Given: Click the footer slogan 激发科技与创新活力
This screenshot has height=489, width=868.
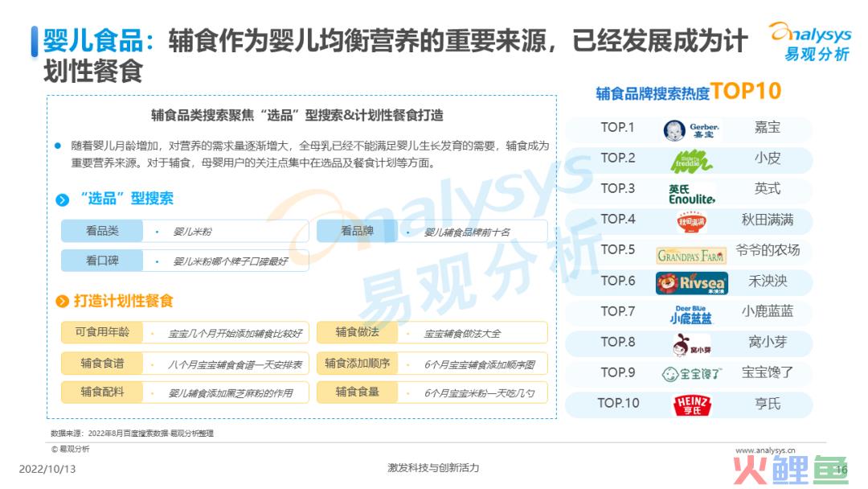Looking at the screenshot, I should [433, 468].
